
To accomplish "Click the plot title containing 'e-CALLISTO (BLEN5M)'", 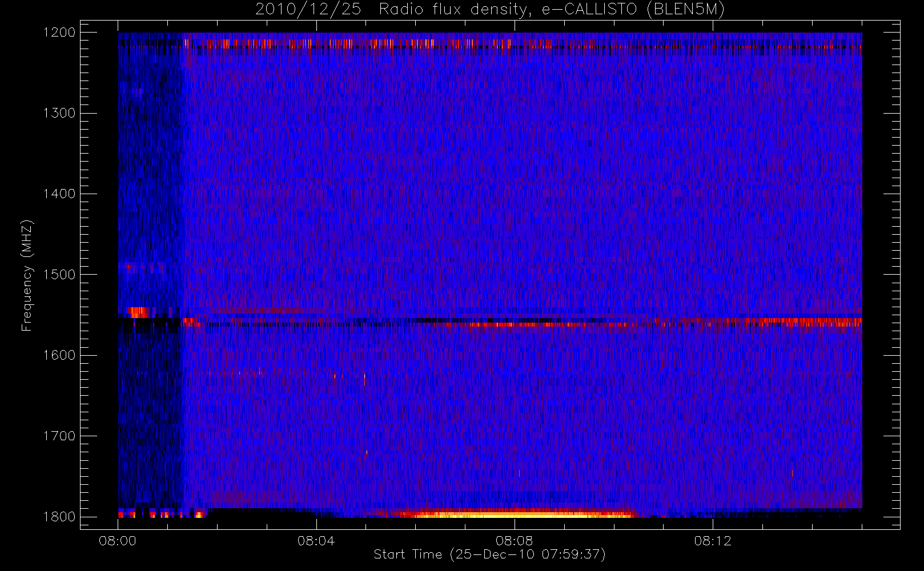I will (490, 10).
